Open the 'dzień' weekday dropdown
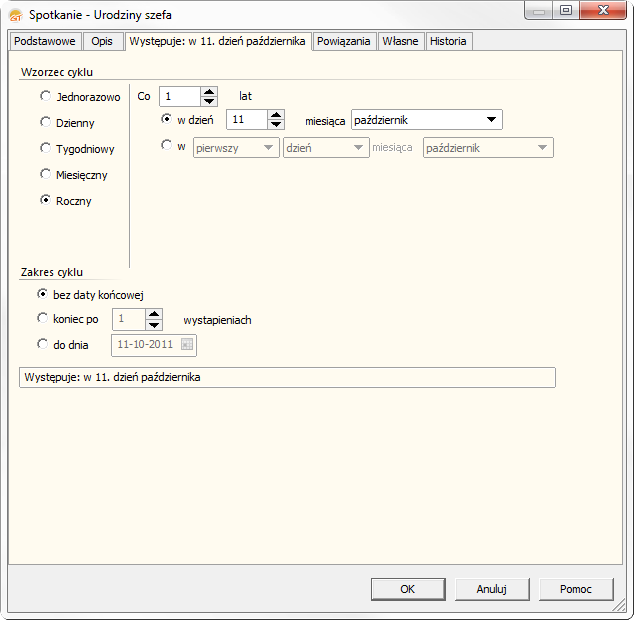Image resolution: width=634 pixels, height=620 pixels. pyautogui.click(x=358, y=147)
